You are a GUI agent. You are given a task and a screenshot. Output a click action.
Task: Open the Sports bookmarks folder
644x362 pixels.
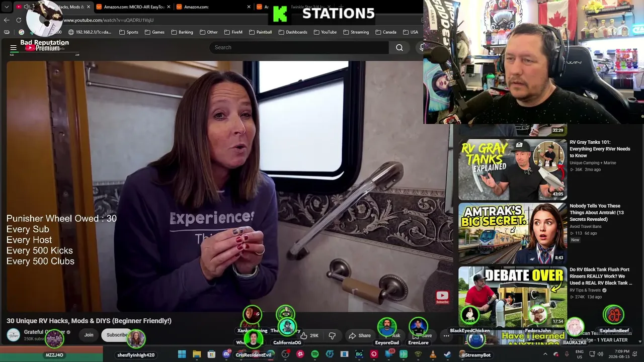tap(128, 32)
